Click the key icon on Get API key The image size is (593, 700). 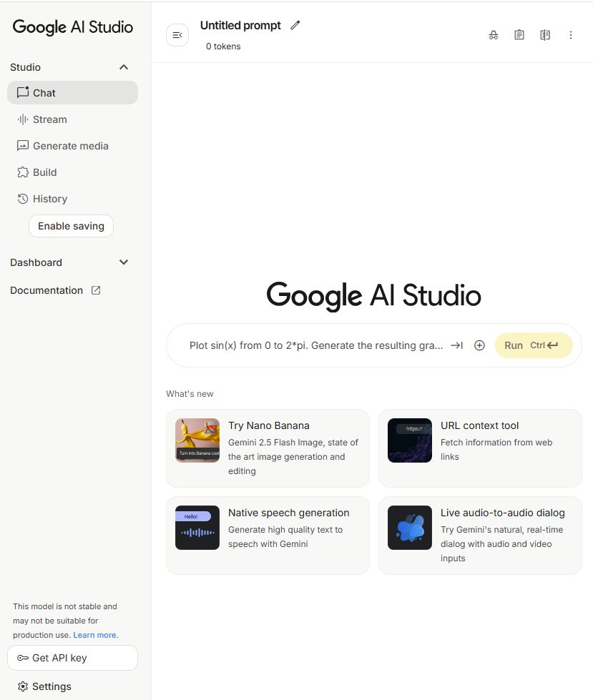[23, 658]
